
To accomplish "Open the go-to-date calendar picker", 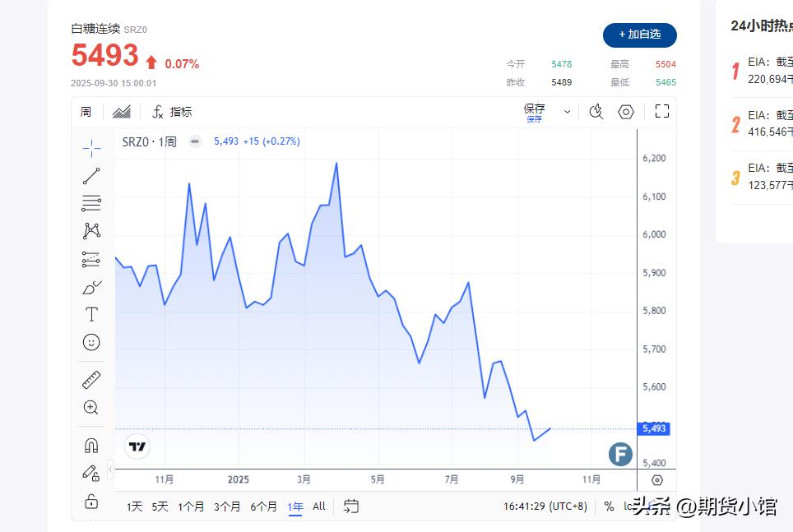I will [x=351, y=507].
